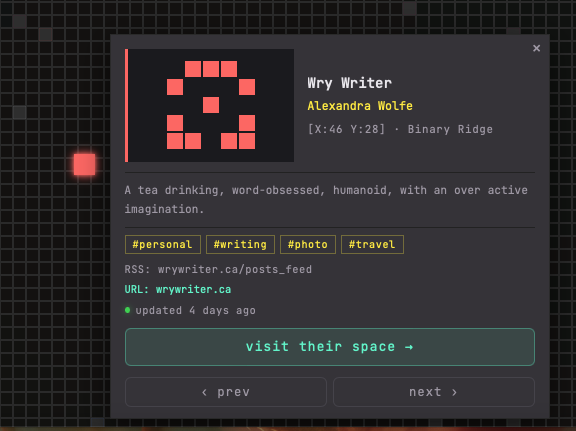Click the author name Alexandra Wolfe
The image size is (576, 431).
[x=360, y=106]
